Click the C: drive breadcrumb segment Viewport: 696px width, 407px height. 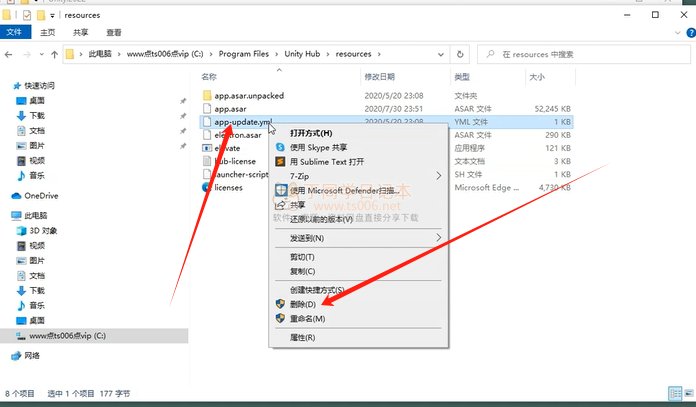(x=165, y=54)
